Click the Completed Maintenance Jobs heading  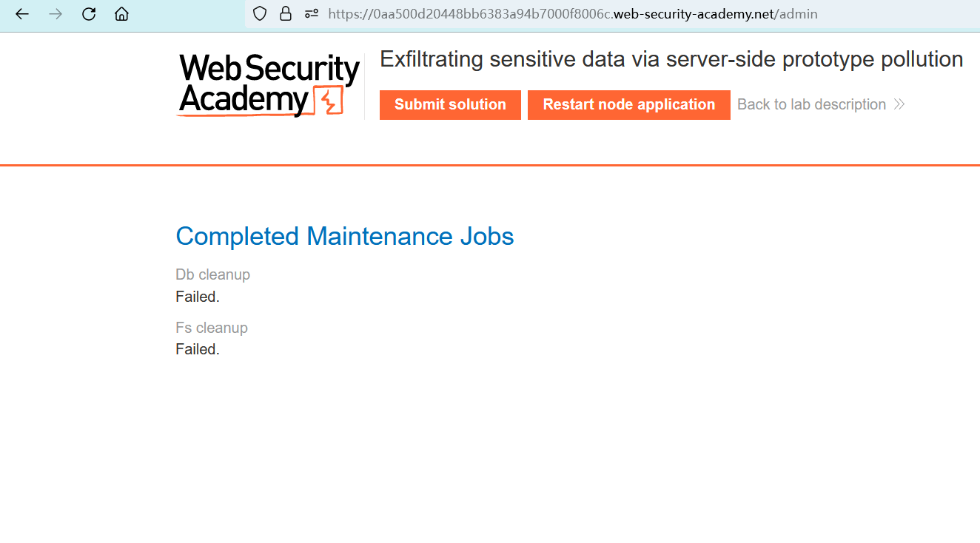(x=344, y=236)
